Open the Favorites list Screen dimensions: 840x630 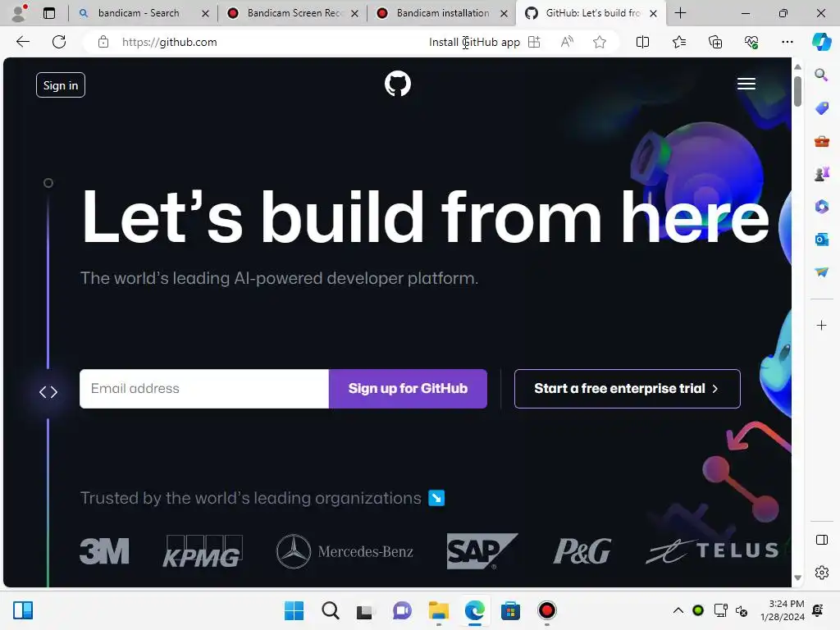coord(678,42)
